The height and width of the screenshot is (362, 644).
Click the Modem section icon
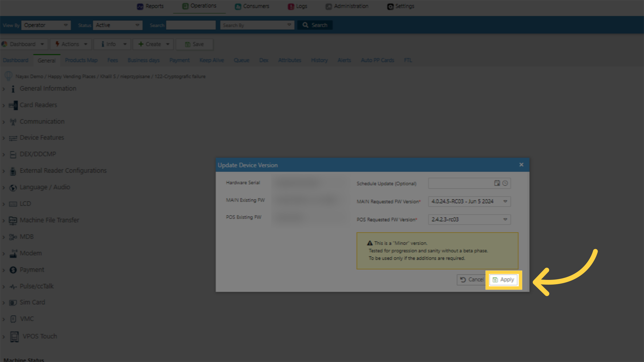point(13,254)
